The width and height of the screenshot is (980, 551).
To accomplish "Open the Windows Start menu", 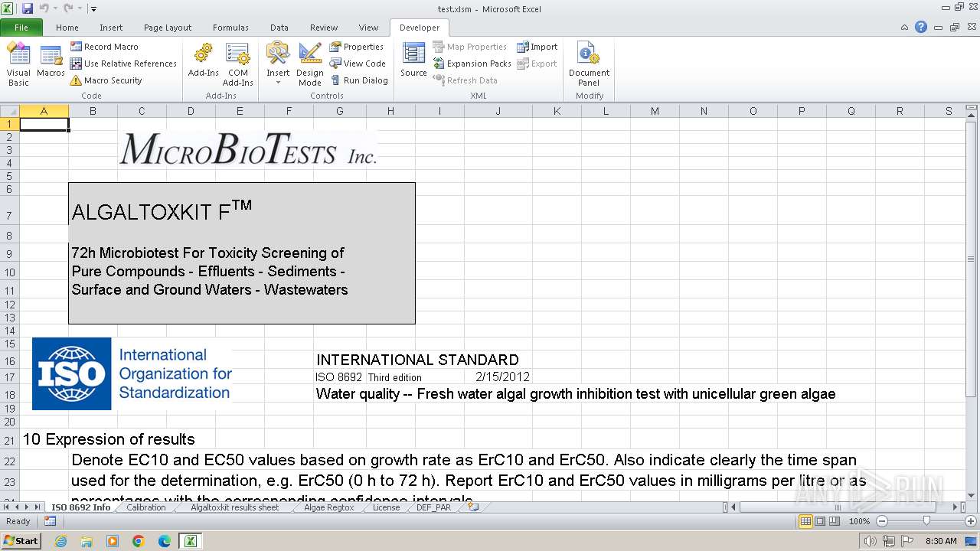I will [x=21, y=540].
